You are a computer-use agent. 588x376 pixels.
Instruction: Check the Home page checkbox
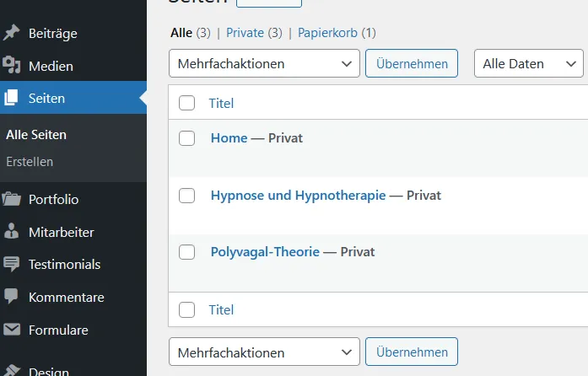coord(186,138)
